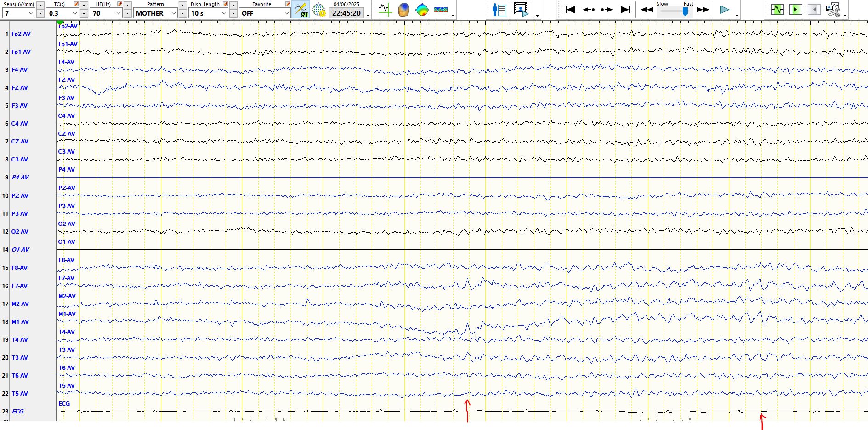Click the Pattern up stepper arrow
The width and height of the screenshot is (868, 430).
pos(183,5)
